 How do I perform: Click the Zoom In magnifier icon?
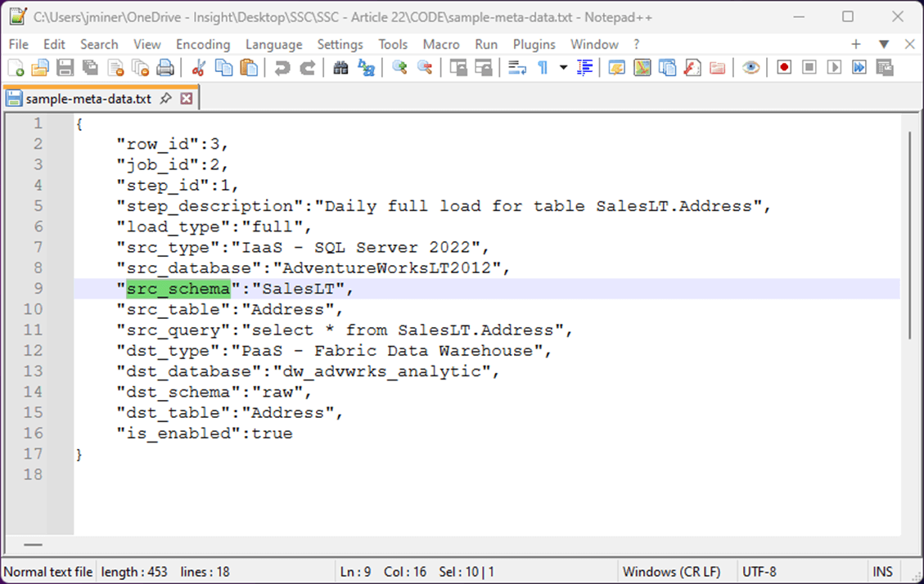click(399, 68)
